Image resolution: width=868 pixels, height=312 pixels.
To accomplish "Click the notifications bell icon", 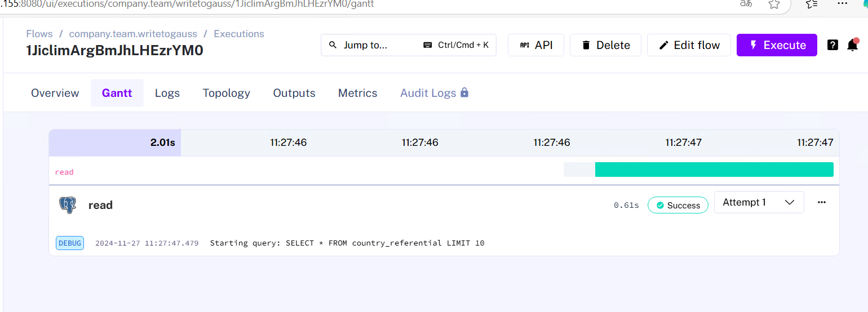I will click(852, 45).
